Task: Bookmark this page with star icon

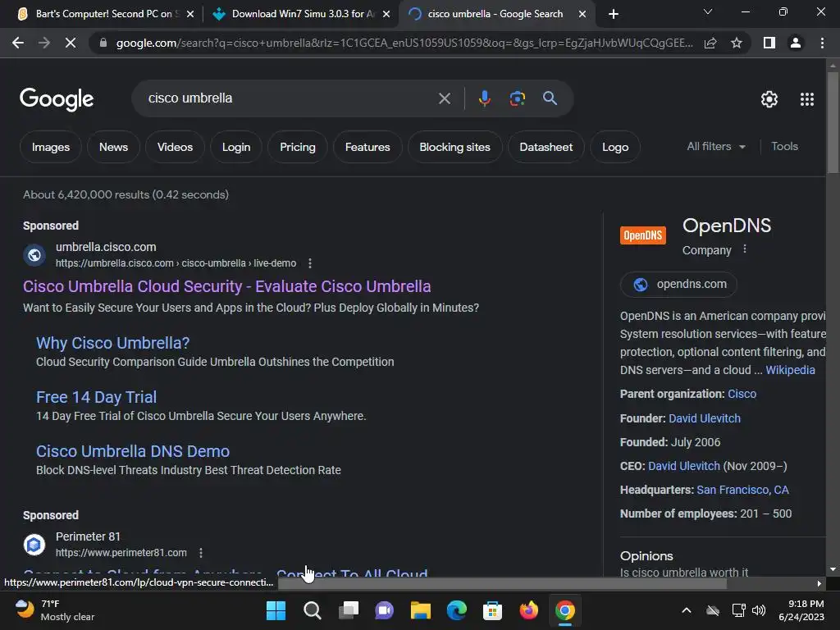Action: pos(737,43)
